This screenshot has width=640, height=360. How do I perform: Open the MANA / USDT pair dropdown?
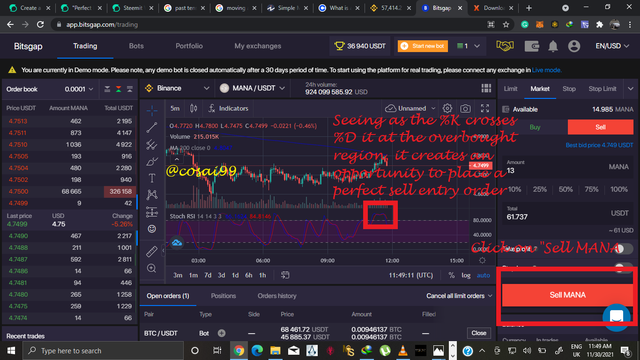click(252, 88)
